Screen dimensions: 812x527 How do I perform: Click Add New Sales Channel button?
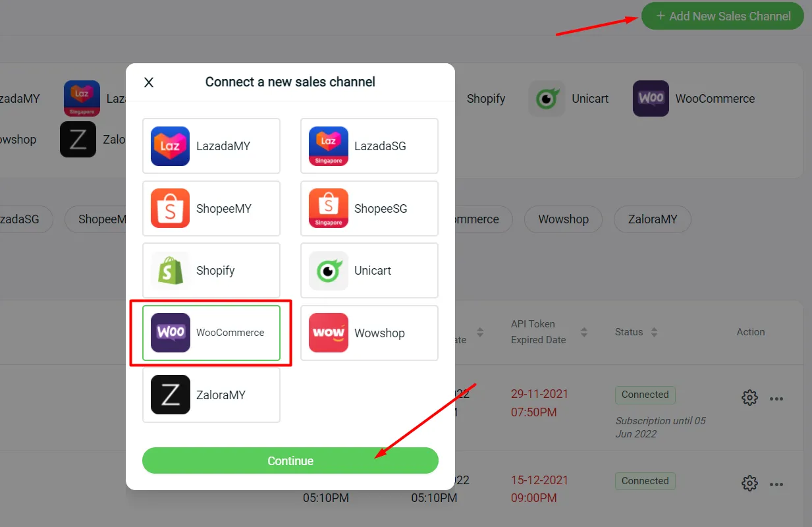click(723, 16)
